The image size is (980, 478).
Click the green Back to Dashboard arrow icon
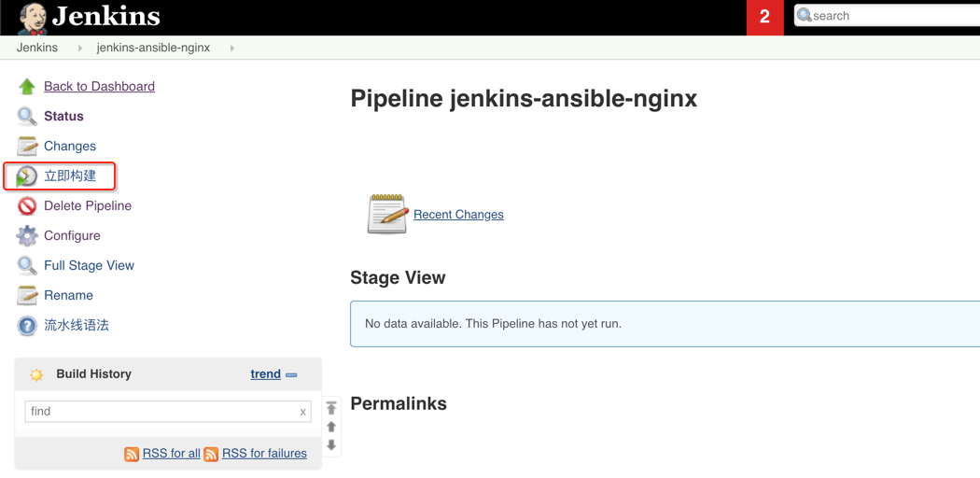point(27,87)
